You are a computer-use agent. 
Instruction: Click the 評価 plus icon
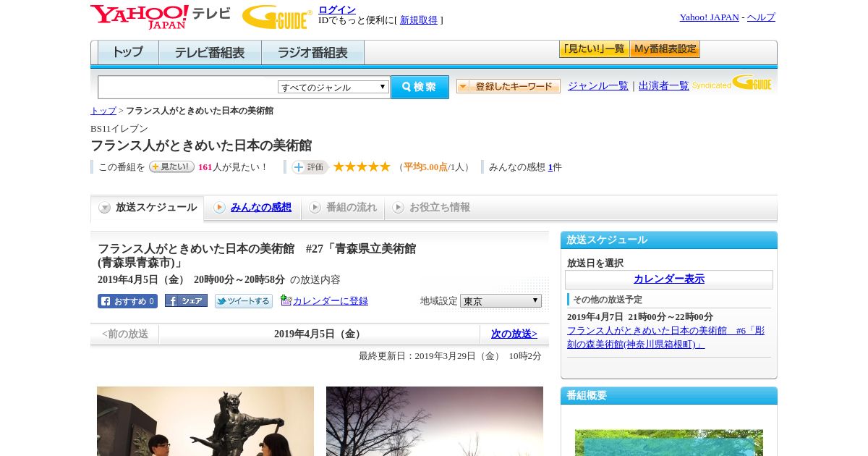coord(299,167)
